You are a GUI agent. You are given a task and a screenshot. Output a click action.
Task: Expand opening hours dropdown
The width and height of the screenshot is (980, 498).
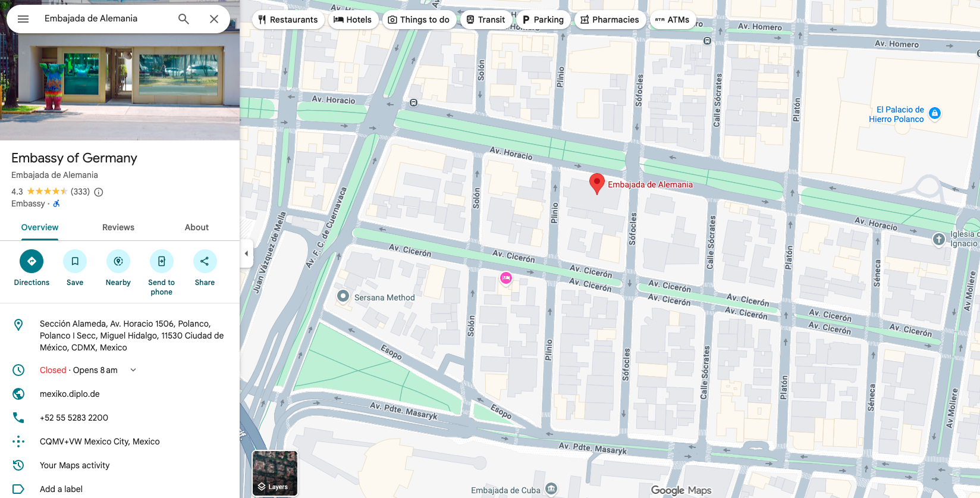(x=133, y=370)
